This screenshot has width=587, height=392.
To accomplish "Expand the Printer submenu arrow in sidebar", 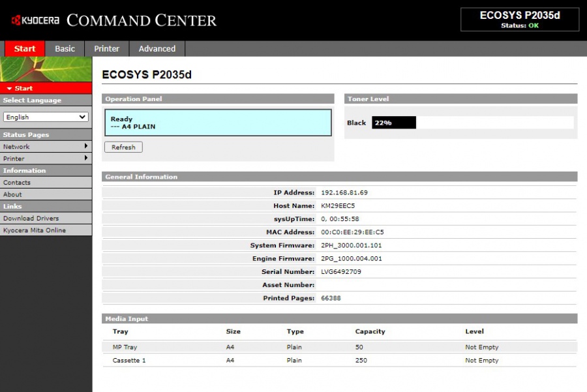I will [86, 158].
